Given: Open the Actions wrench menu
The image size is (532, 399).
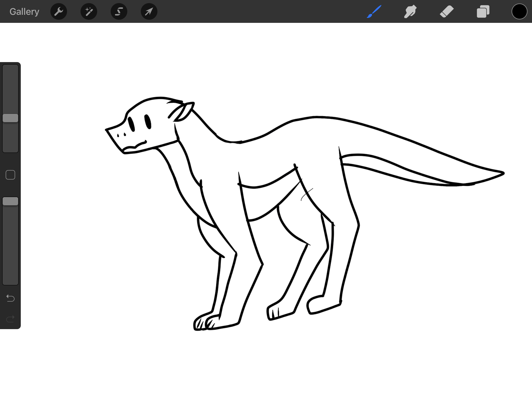Looking at the screenshot, I should (59, 12).
